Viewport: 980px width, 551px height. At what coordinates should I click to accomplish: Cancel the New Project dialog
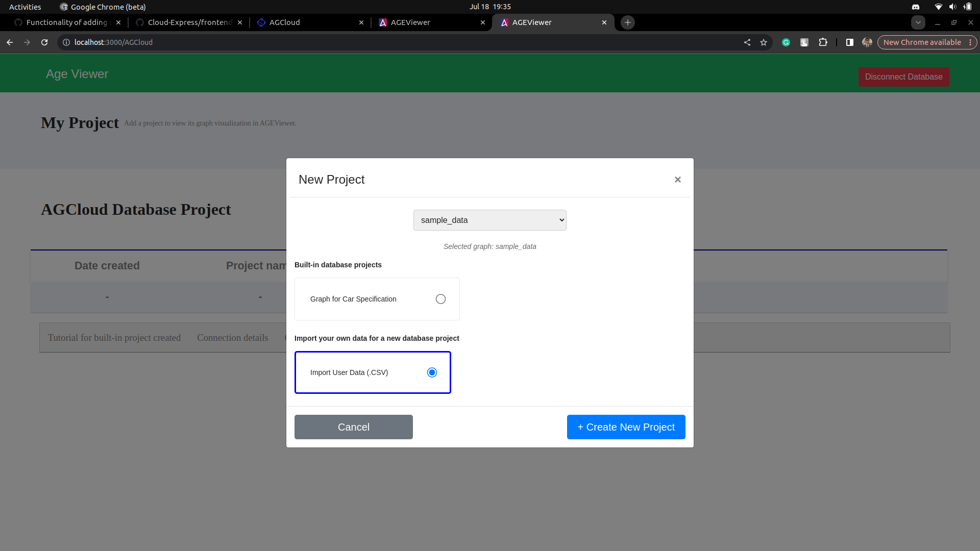click(x=353, y=427)
